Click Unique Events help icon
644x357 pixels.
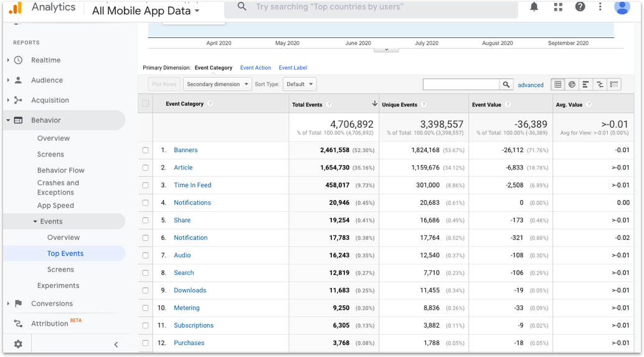click(424, 104)
